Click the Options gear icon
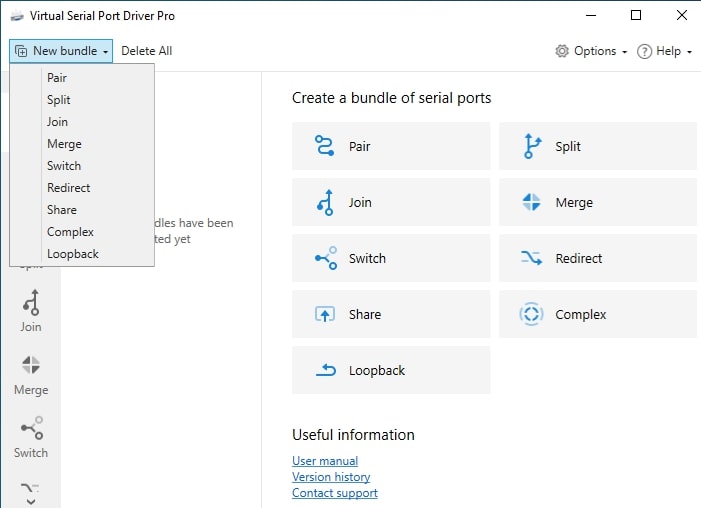The height and width of the screenshot is (508, 701). [562, 51]
